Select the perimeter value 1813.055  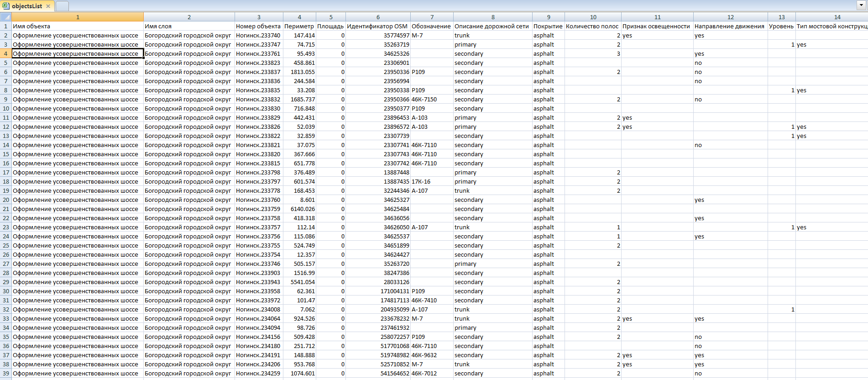pos(299,72)
